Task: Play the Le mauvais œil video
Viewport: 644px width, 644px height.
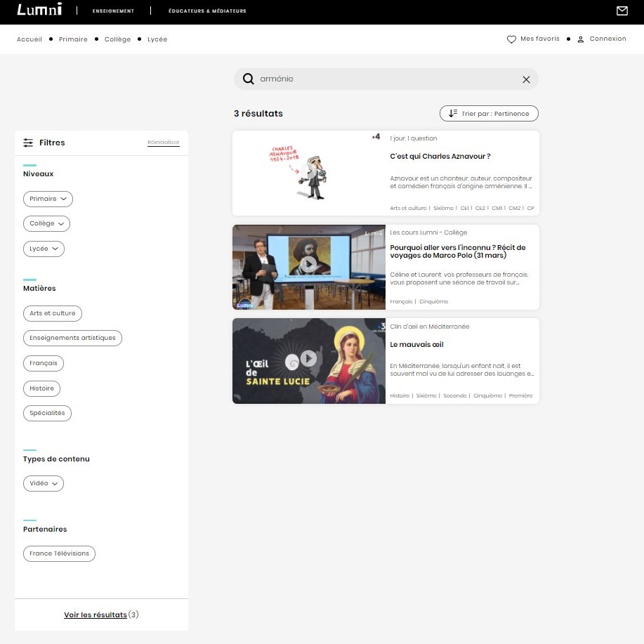Action: tap(308, 358)
